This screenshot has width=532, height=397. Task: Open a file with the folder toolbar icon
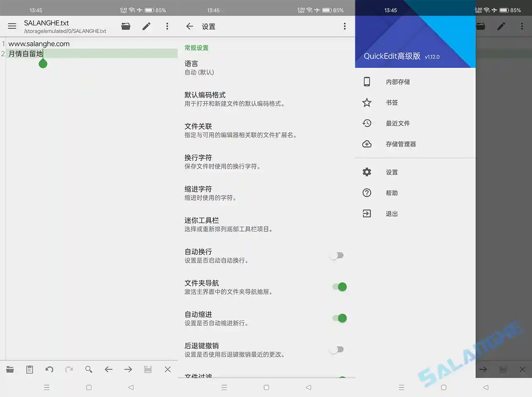pos(10,369)
